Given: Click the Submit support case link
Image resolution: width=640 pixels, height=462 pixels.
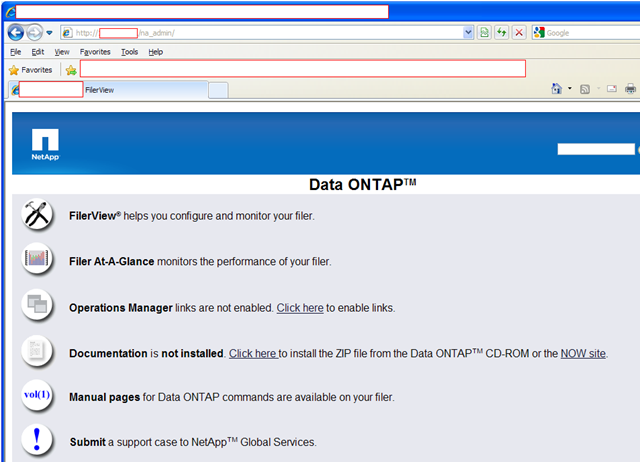Looking at the screenshot, I should [87, 442].
